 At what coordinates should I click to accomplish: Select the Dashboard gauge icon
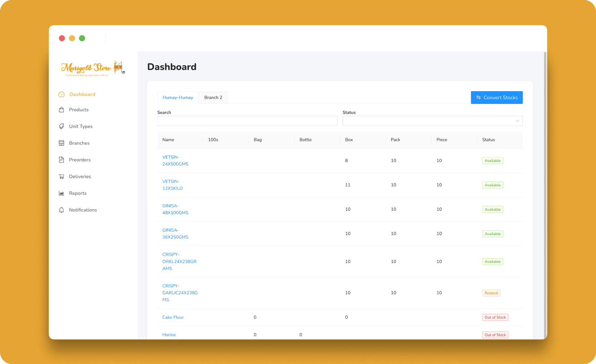point(62,94)
